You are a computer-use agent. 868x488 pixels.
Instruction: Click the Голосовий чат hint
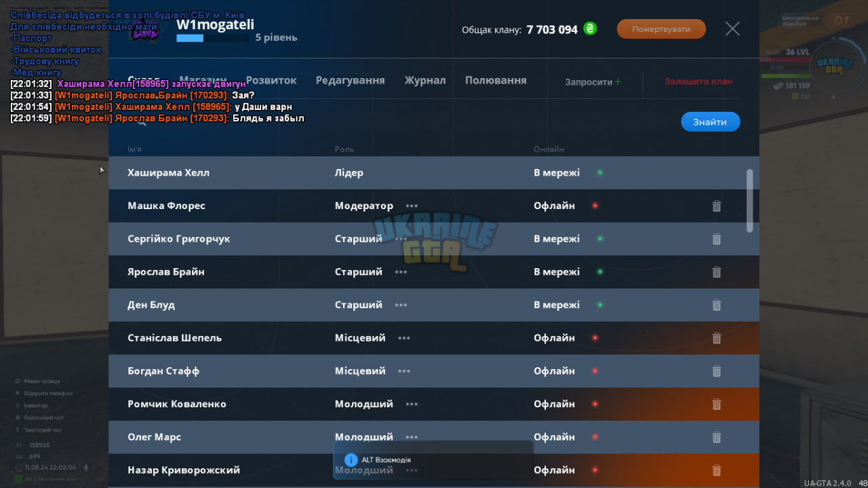coord(43,418)
